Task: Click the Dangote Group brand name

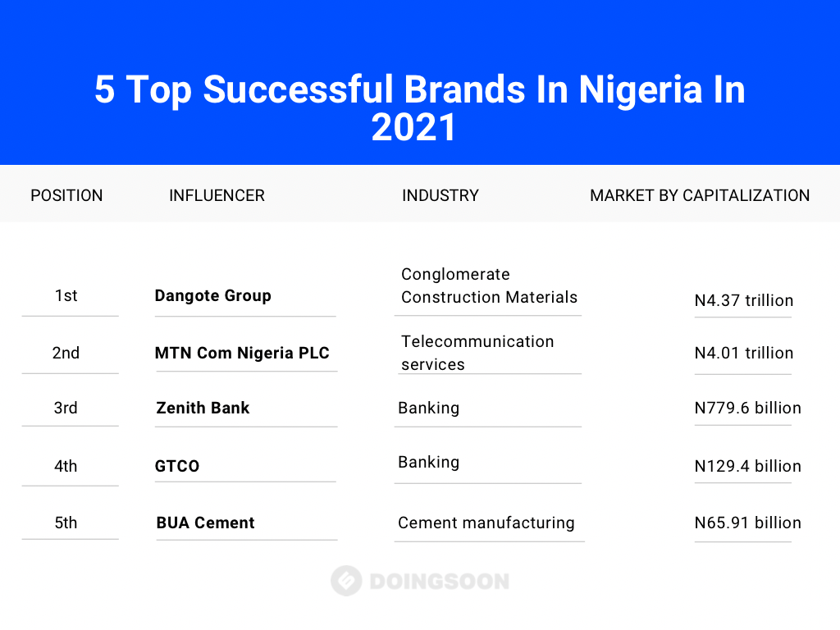Action: (x=212, y=295)
